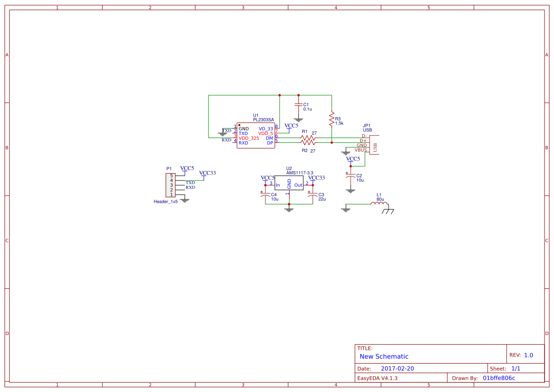The width and height of the screenshot is (554, 392).
Task: Click the Header_1x5 connector P1
Action: pos(172,185)
